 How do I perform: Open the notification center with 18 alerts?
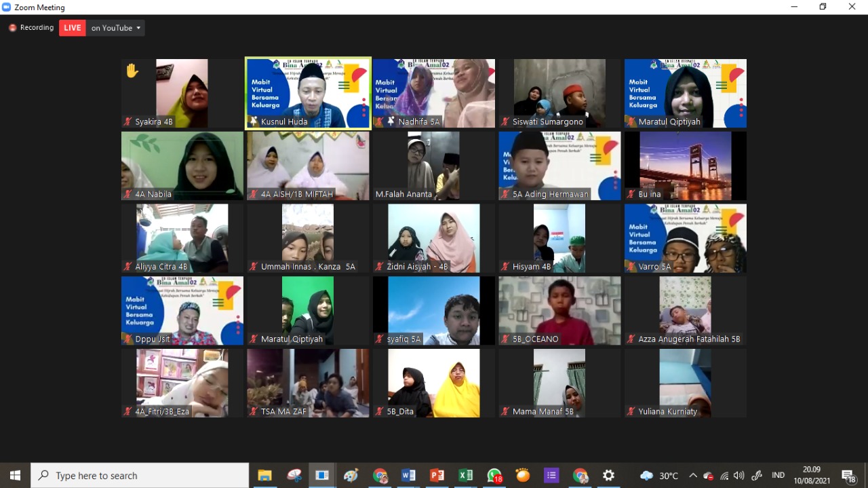(x=848, y=476)
